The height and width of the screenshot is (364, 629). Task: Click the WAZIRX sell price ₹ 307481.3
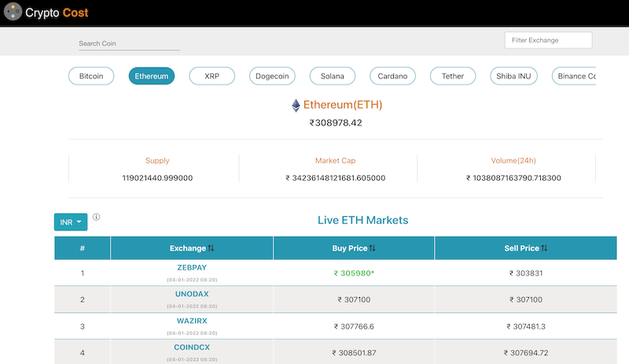(526, 327)
